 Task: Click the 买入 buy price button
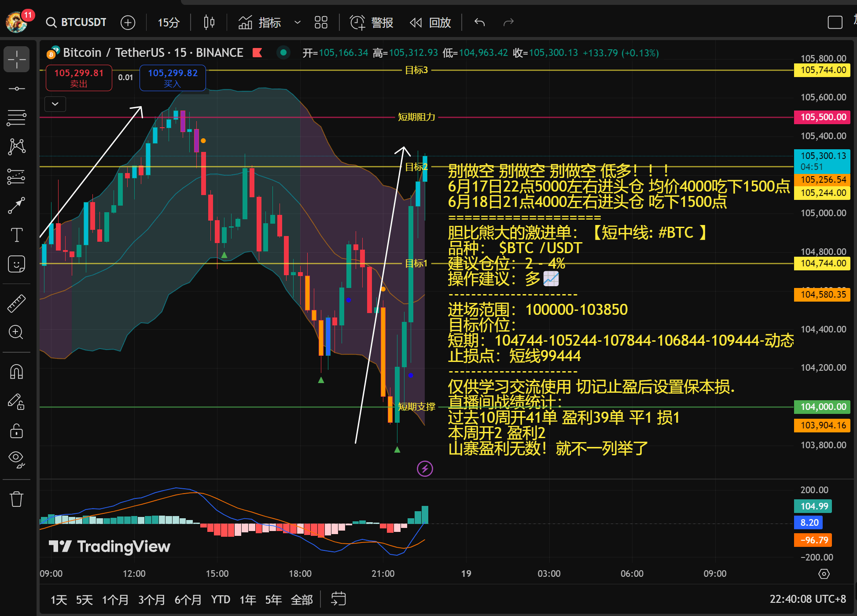tap(173, 78)
